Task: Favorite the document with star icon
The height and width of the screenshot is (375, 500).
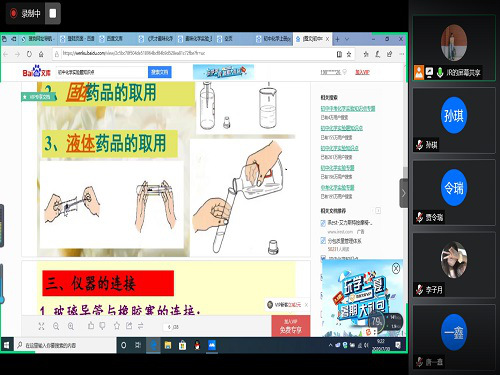Action: pyautogui.click(x=117, y=326)
